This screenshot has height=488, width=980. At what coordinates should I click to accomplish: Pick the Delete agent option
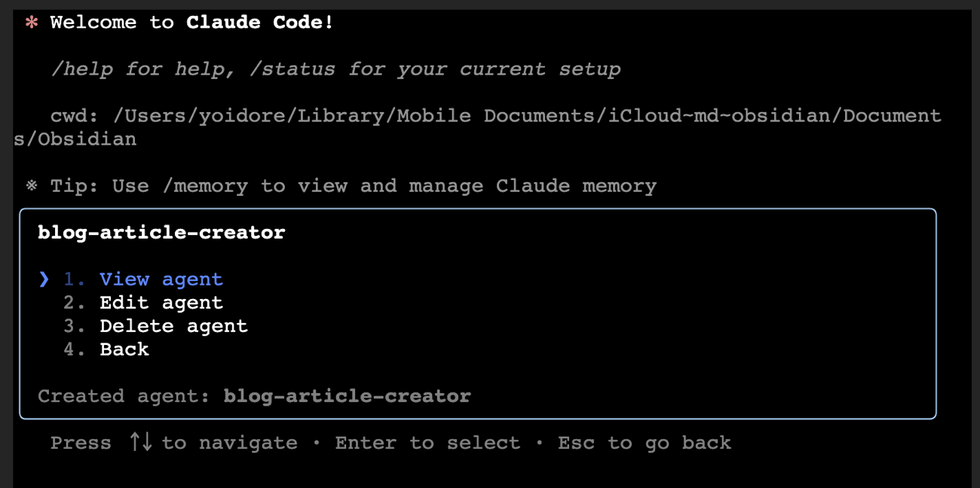(173, 326)
